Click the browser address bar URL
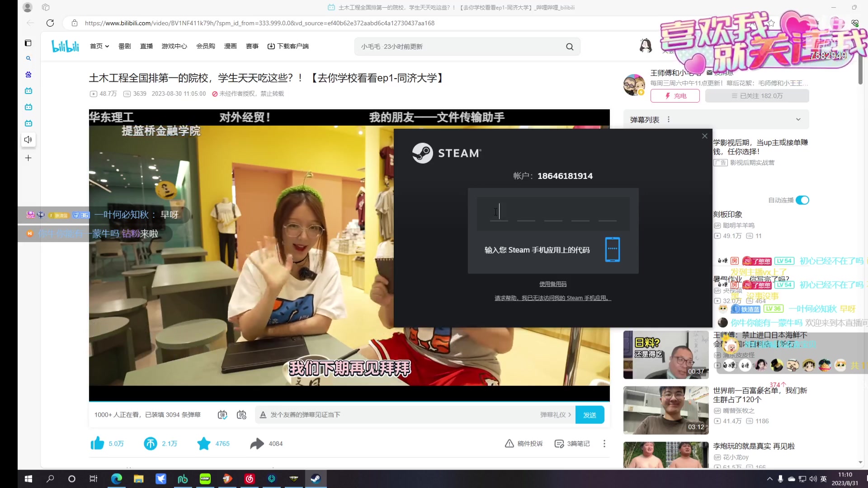 [259, 23]
